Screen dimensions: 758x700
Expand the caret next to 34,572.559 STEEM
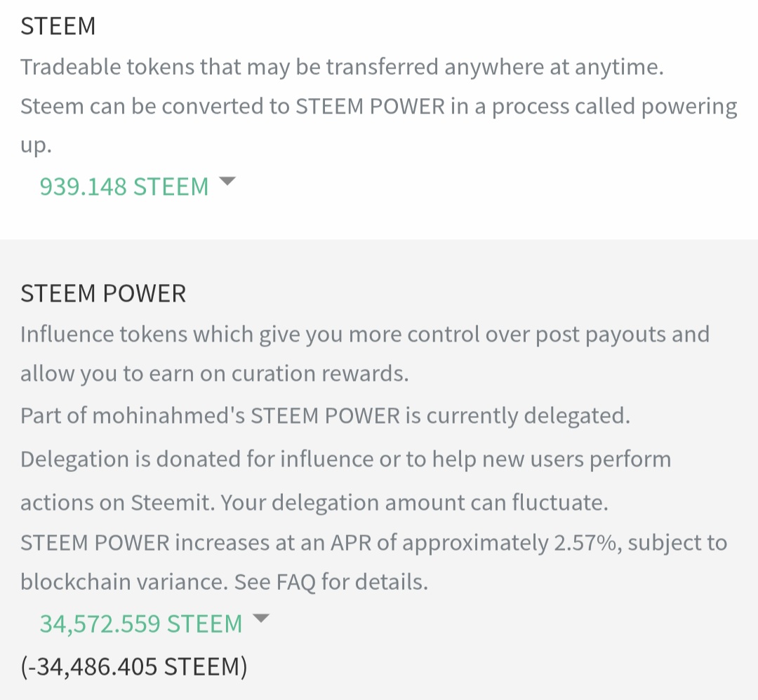click(260, 619)
